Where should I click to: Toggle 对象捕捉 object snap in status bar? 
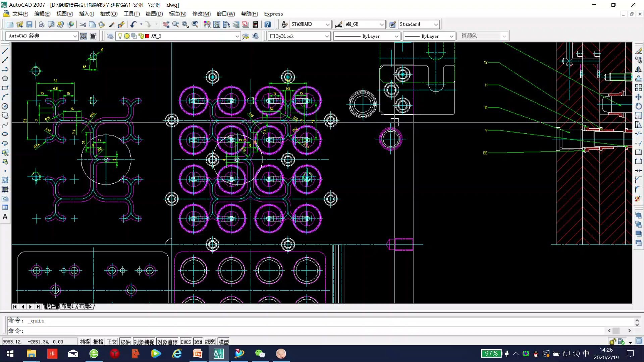coord(144,342)
